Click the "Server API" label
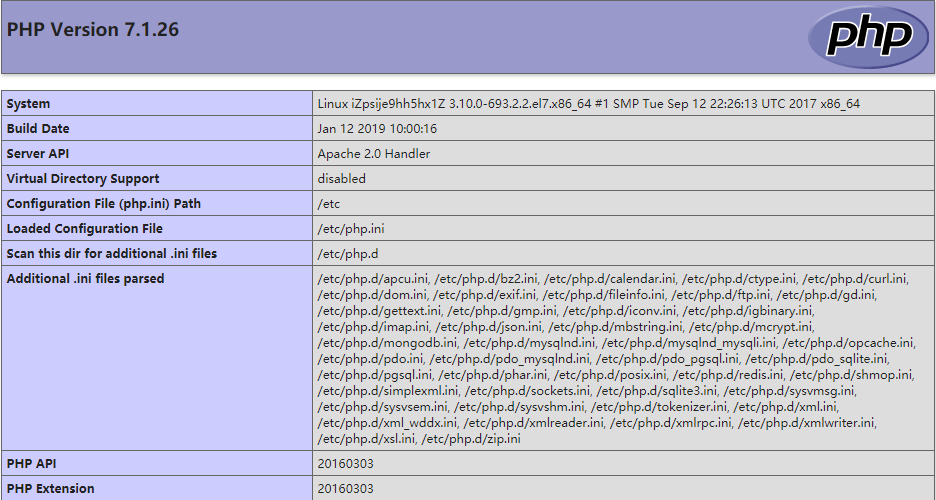 (x=38, y=153)
